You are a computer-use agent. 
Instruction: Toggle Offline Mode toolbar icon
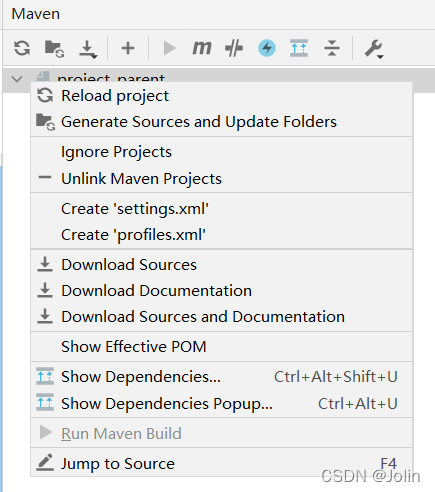tap(234, 48)
